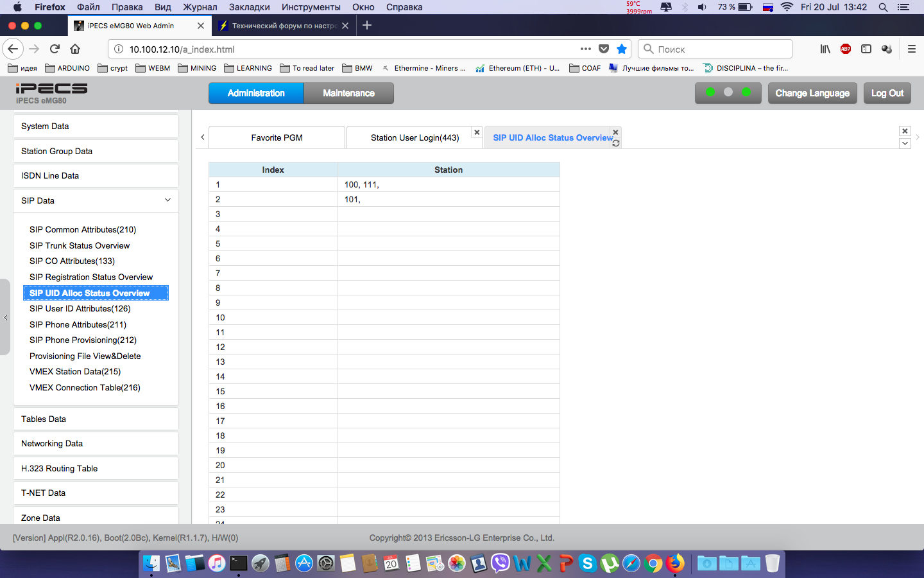Open the Firefox home page icon
Screen dimensions: 924x578
75,49
